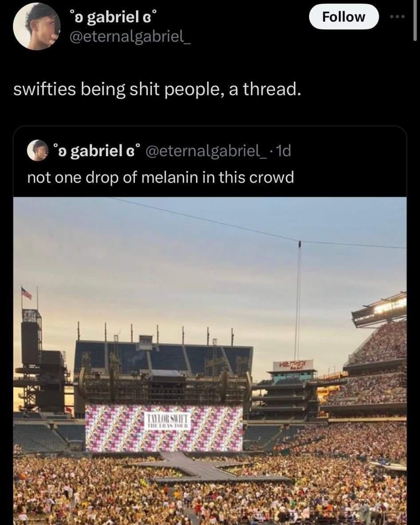Open the quoted tweet text about the crowd
This screenshot has width=420, height=525.
pos(161,178)
